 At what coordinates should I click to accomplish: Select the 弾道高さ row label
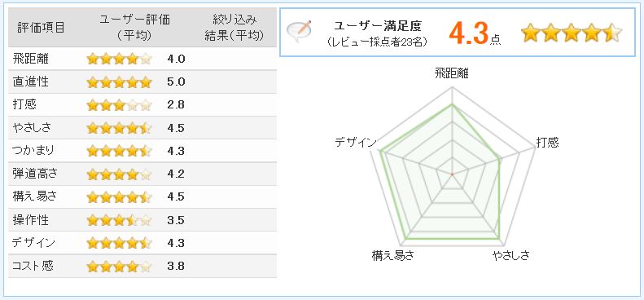coord(35,174)
